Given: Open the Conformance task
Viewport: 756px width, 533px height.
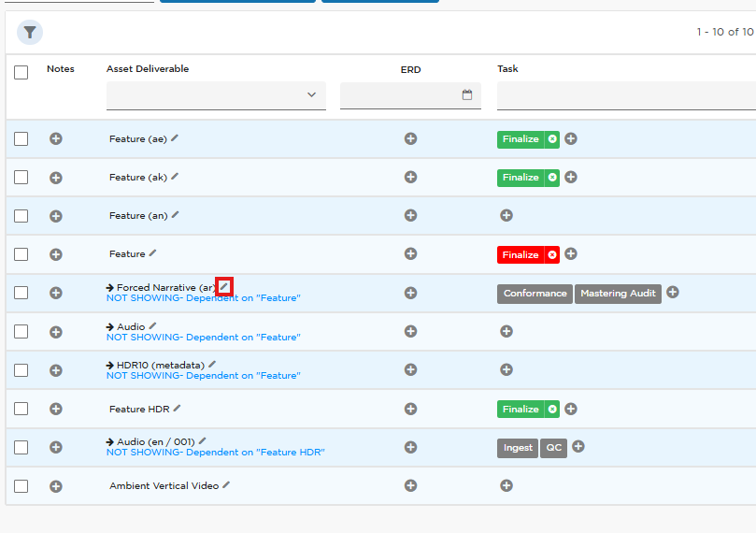Looking at the screenshot, I should coord(535,294).
